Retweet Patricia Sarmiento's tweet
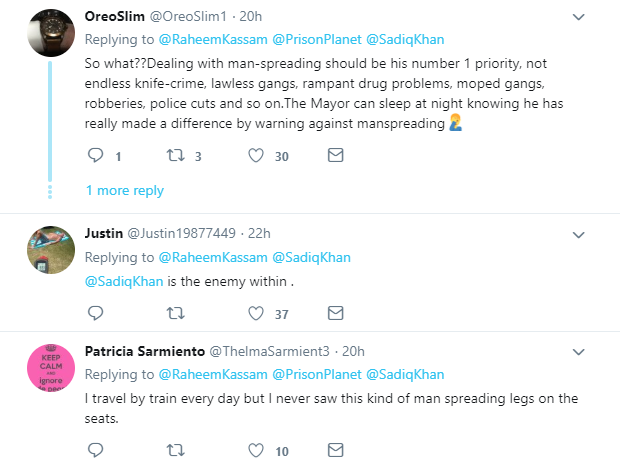 coord(176,450)
